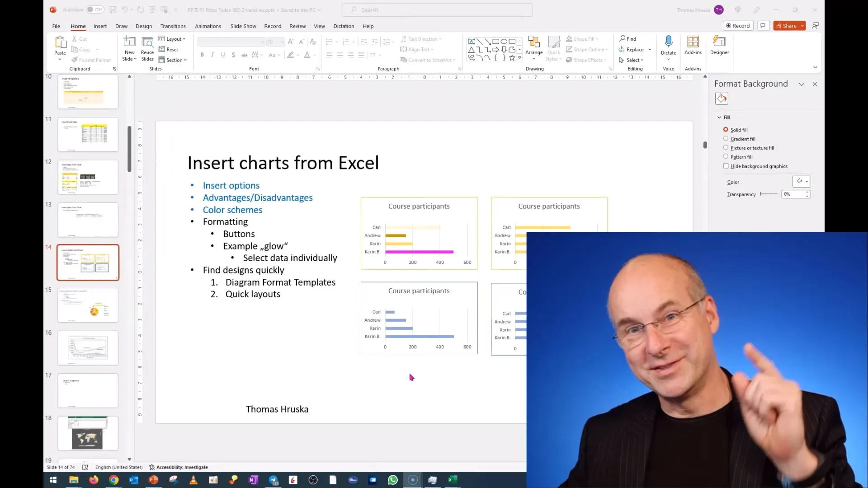
Task: Click the Format Background paint icon
Action: click(722, 98)
